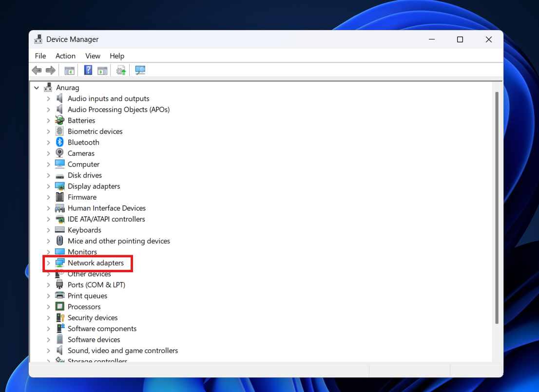Click the Show/Hide Action Pane toolbar icon
The image size is (539, 392).
(x=102, y=70)
